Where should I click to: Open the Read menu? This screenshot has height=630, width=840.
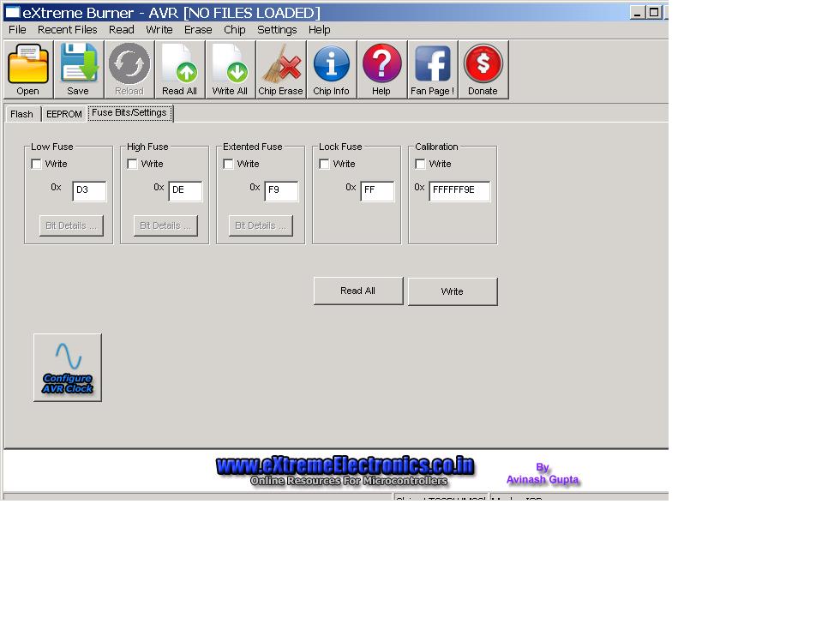[x=122, y=30]
